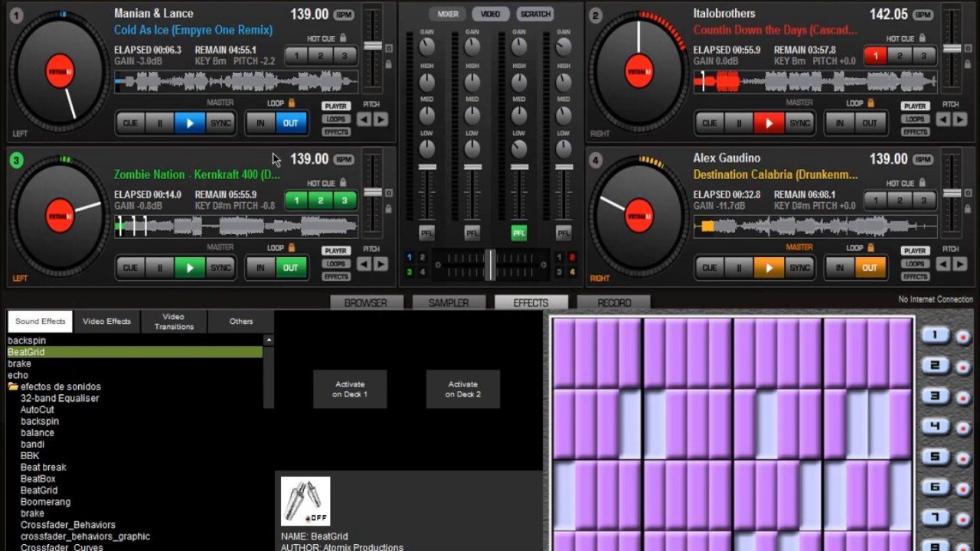Screen dimensions: 980x551
Task: Collapse the efectos de sonidos folder
Action: (13, 387)
